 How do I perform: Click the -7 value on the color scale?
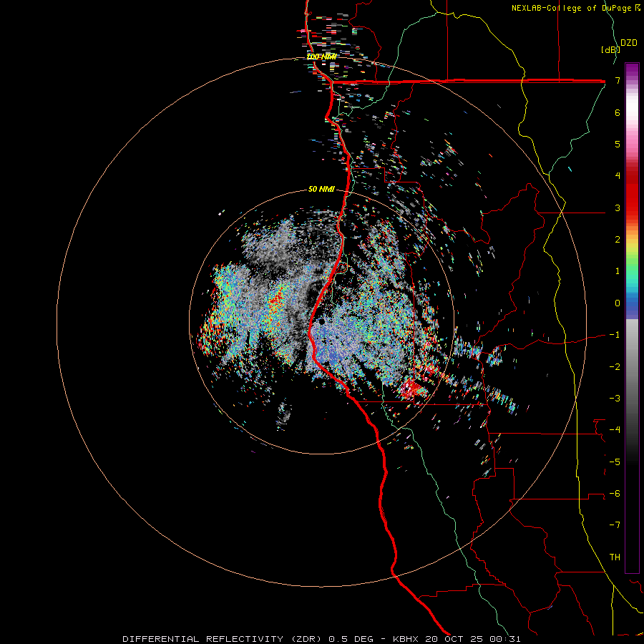(615, 525)
